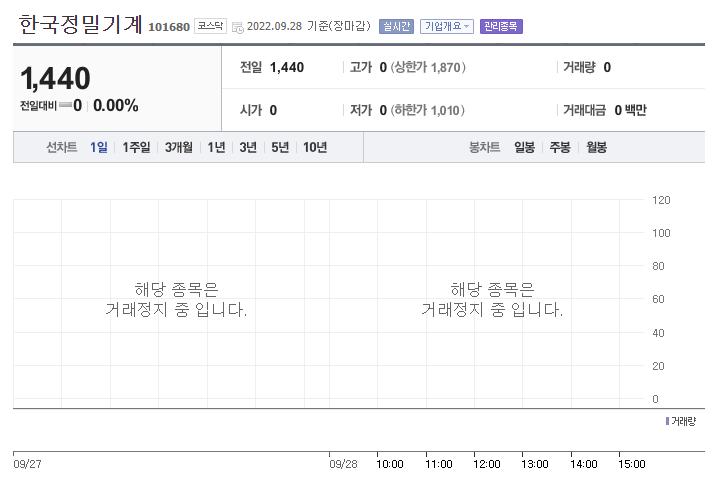
Task: Click the 거래량 legend marker below chart
Action: (667, 421)
